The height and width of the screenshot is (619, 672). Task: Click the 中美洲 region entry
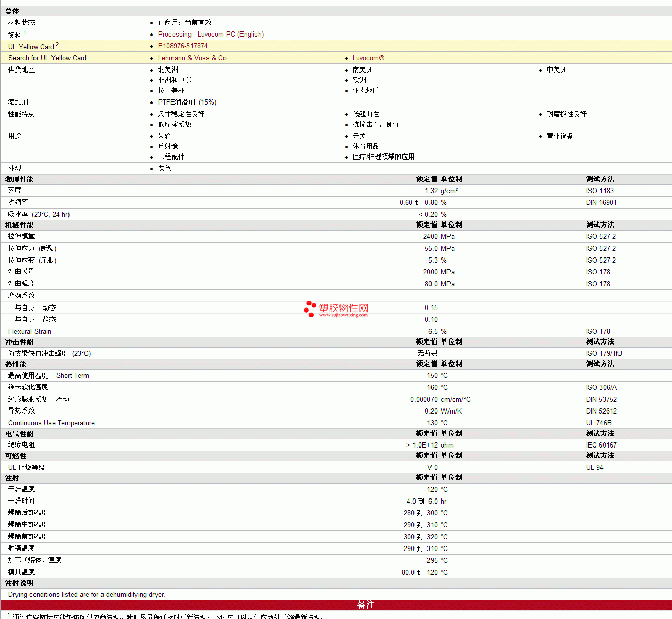point(557,70)
